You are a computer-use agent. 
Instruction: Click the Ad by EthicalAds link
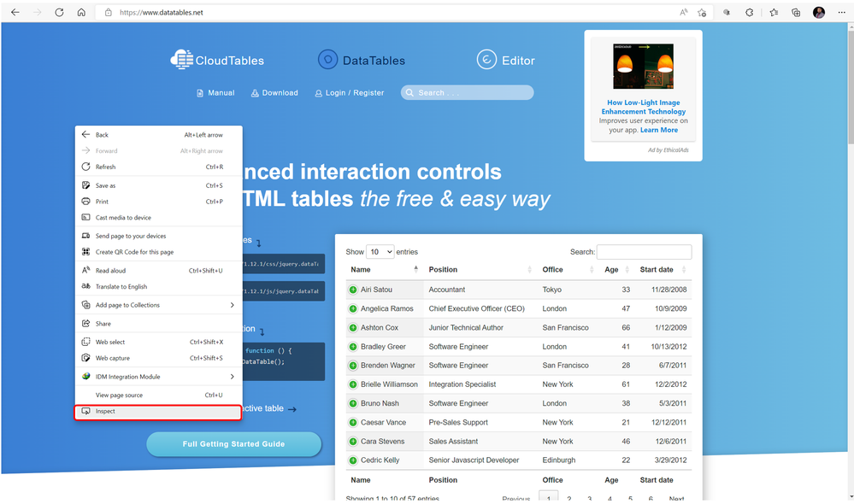[x=668, y=149]
